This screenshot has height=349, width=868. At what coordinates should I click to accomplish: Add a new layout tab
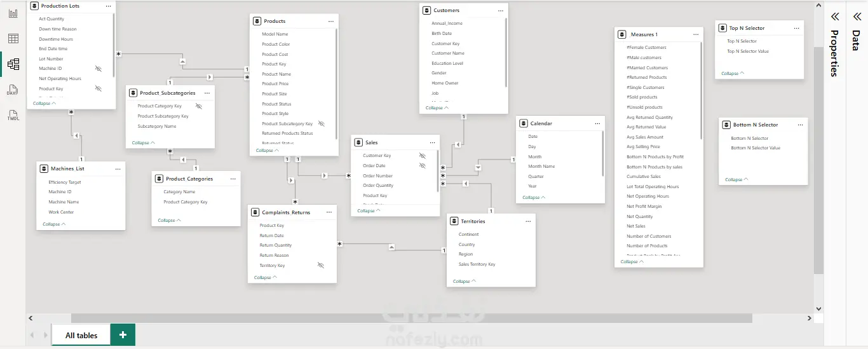tap(123, 335)
